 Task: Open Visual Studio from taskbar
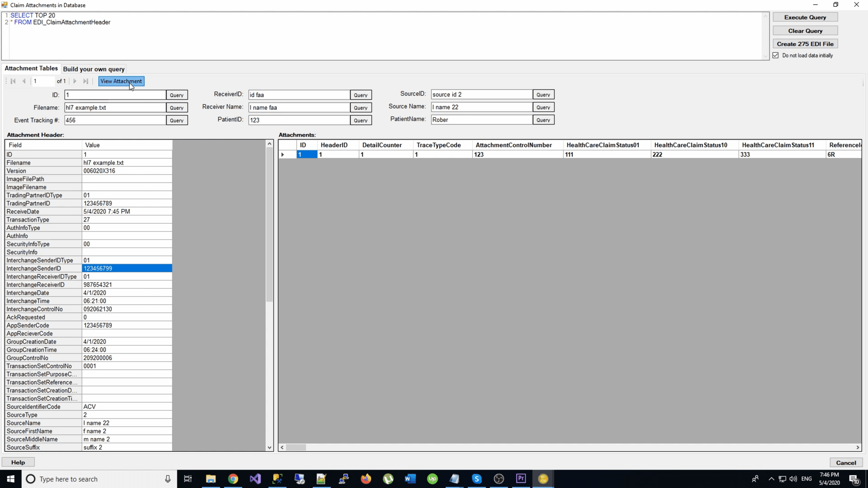pyautogui.click(x=255, y=479)
